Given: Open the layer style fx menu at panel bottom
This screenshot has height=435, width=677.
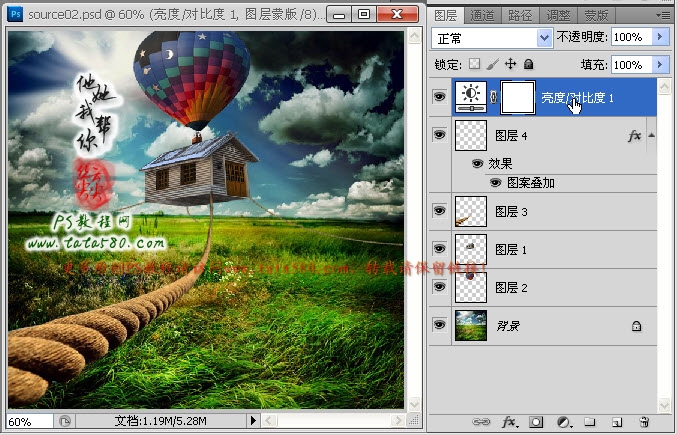Looking at the screenshot, I should tap(510, 422).
